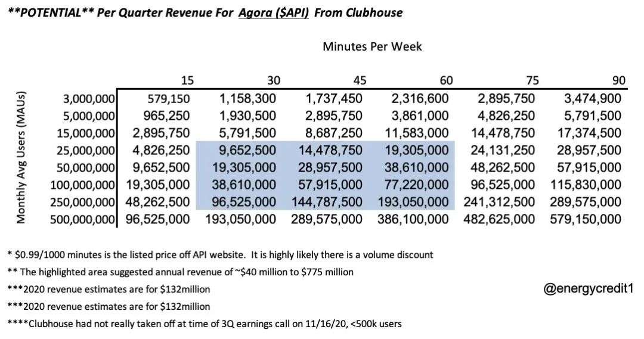Click 2,895,750 in the 3,000,000 row

coord(506,99)
